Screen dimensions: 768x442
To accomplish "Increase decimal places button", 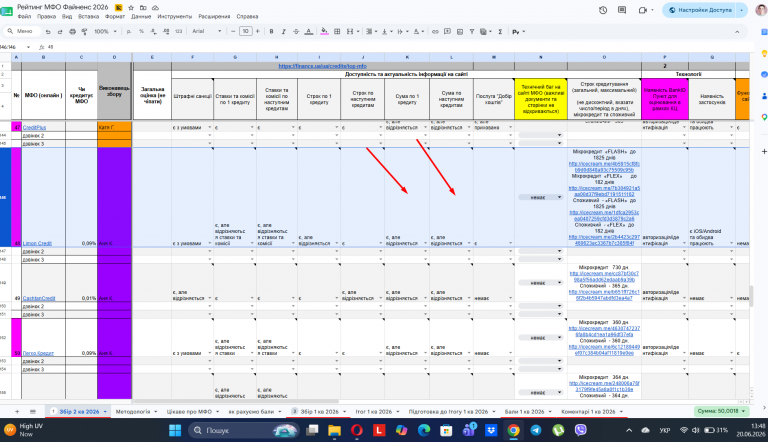I will click(166, 31).
